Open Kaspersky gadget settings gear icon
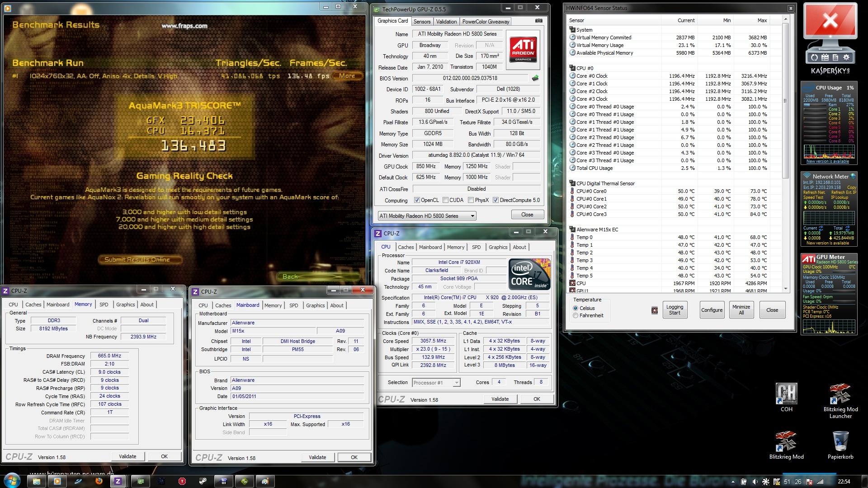 click(x=846, y=57)
